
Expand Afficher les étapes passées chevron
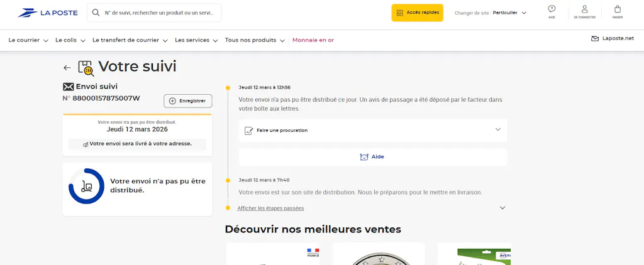coord(502,208)
